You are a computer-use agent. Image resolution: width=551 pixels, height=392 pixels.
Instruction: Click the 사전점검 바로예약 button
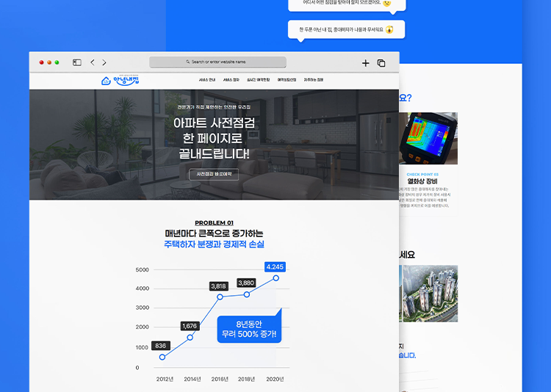coord(214,174)
